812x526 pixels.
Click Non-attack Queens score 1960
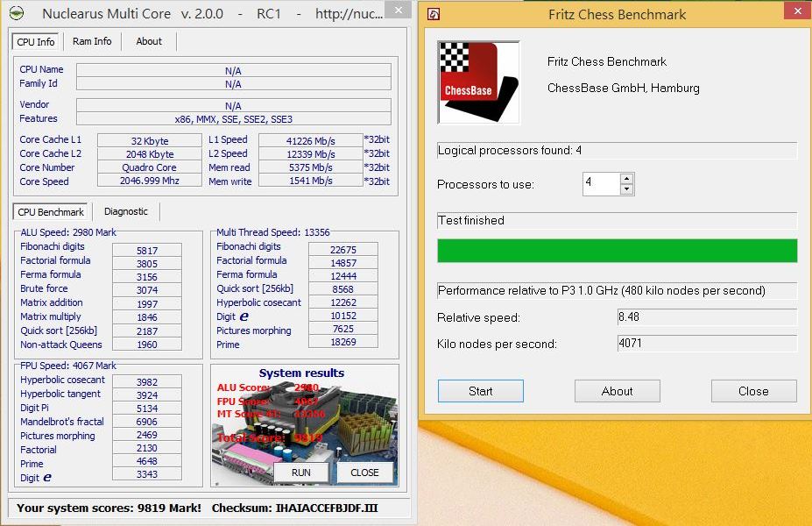click(147, 345)
